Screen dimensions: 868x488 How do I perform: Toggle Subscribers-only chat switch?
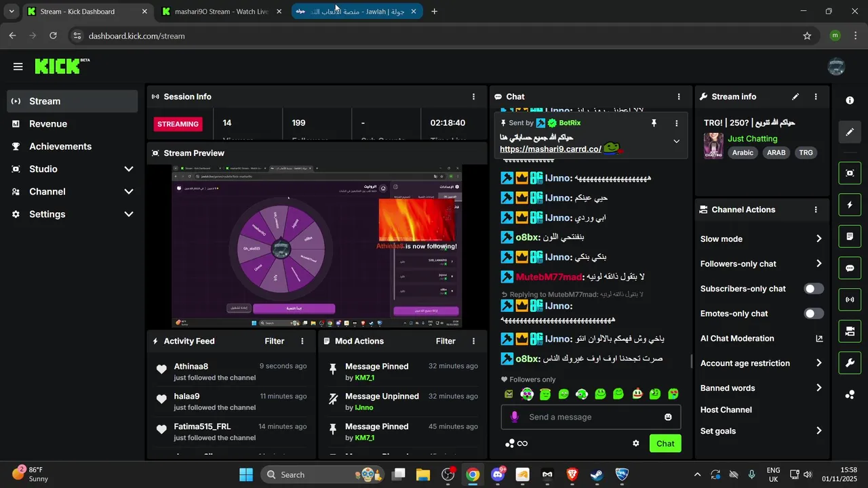[x=814, y=289]
